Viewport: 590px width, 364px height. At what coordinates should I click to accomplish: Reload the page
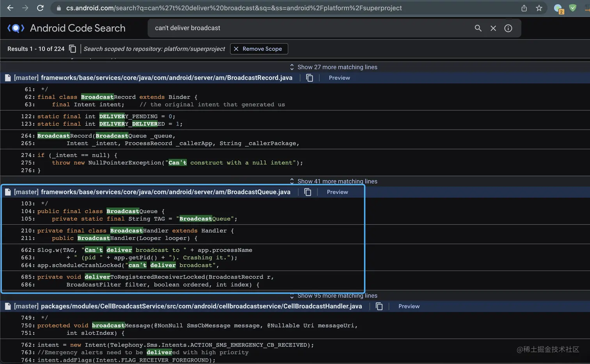[40, 8]
